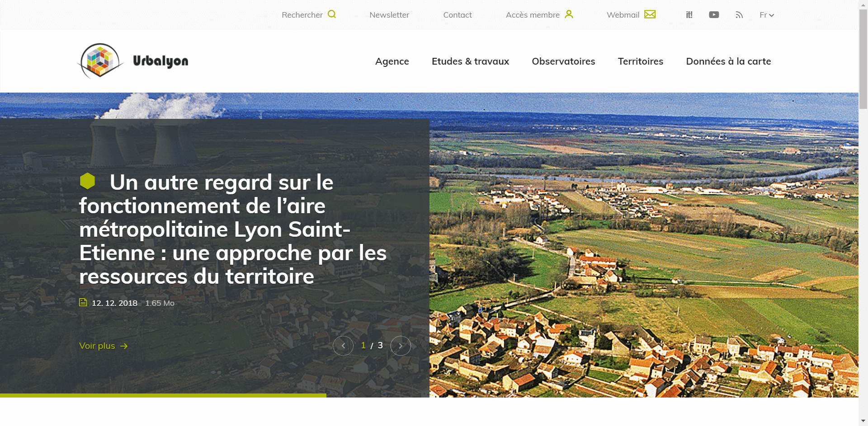Open the Données à la carte menu
The image size is (868, 426).
coord(728,61)
